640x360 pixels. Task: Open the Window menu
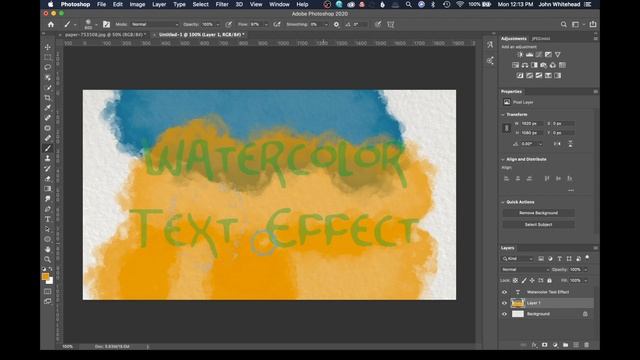click(279, 4)
